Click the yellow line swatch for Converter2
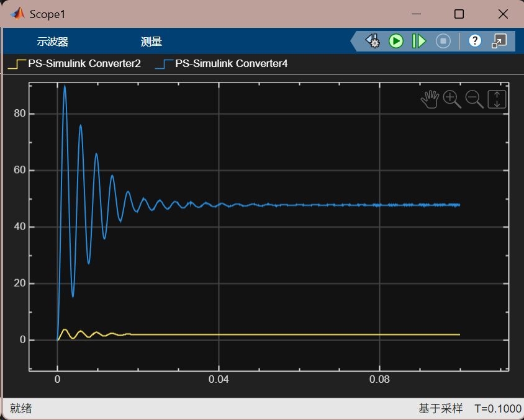 coord(17,64)
